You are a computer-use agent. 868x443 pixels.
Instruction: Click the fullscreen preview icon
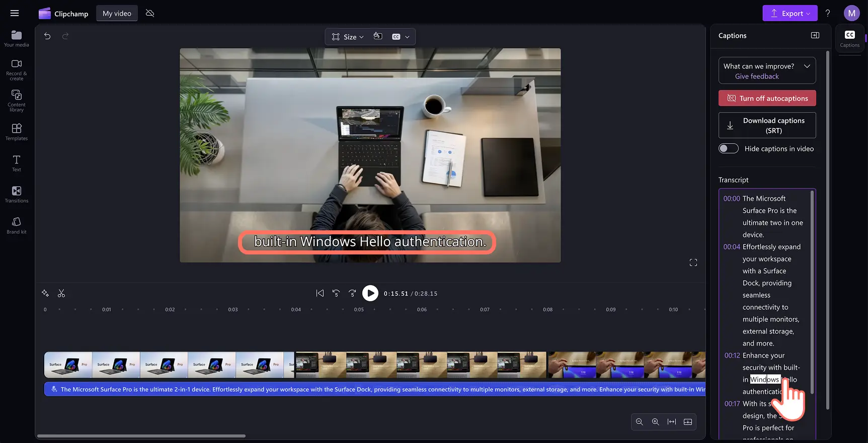(x=693, y=262)
